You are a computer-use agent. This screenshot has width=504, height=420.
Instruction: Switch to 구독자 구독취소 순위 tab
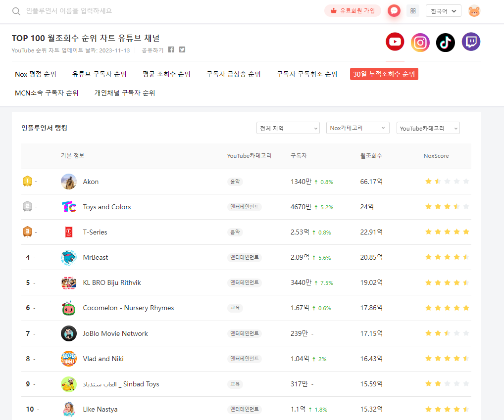[306, 74]
